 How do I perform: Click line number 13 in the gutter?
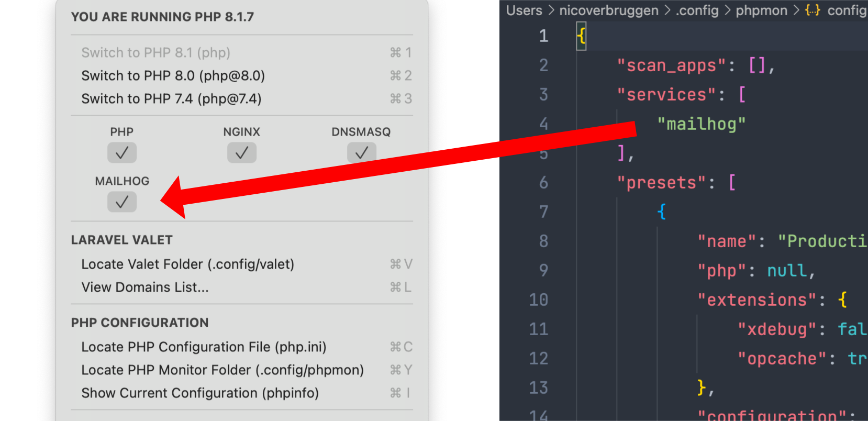pos(539,388)
